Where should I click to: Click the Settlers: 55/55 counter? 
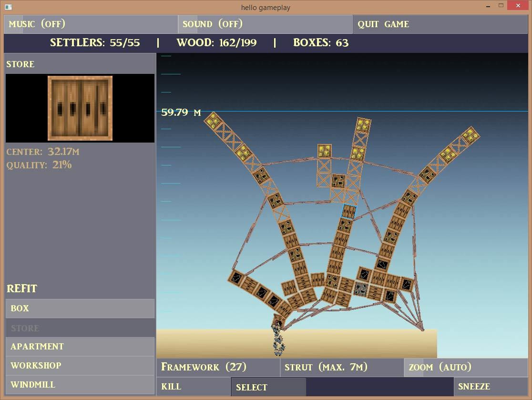tap(95, 43)
